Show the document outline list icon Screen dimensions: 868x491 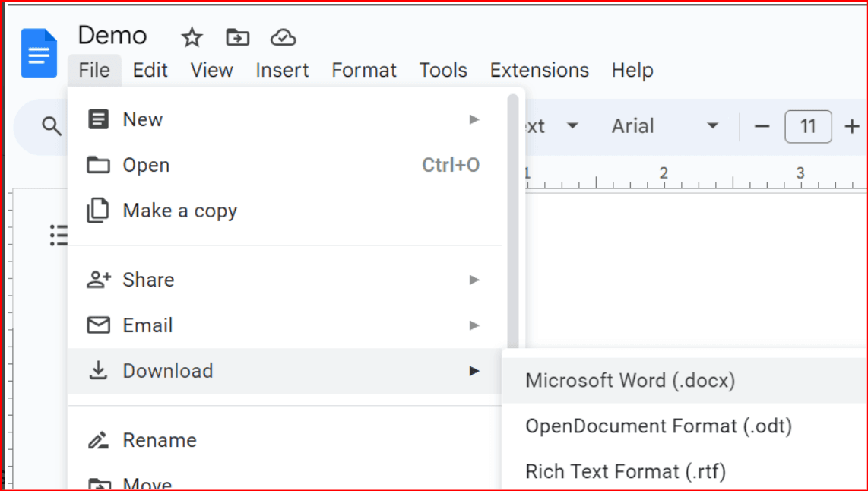(59, 235)
